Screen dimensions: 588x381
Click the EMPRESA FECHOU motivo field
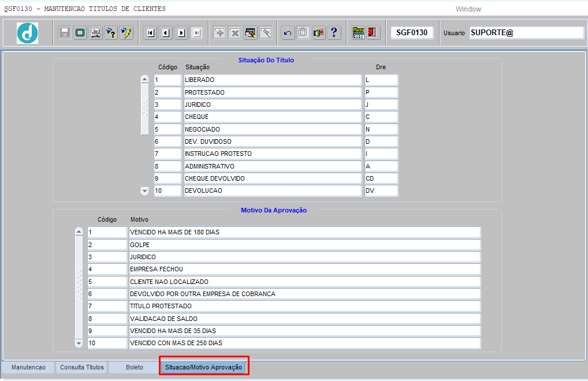[x=304, y=269]
